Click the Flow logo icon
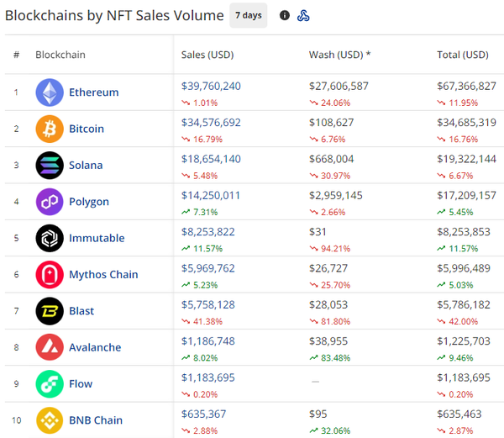 pyautogui.click(x=50, y=383)
